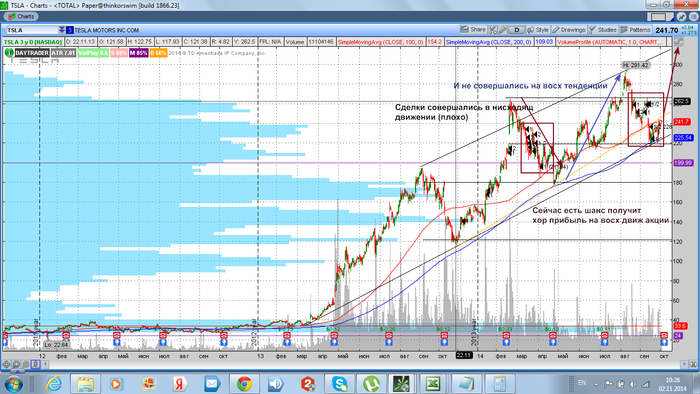700x394 pixels.
Task: Click the Share button
Action: tap(473, 29)
